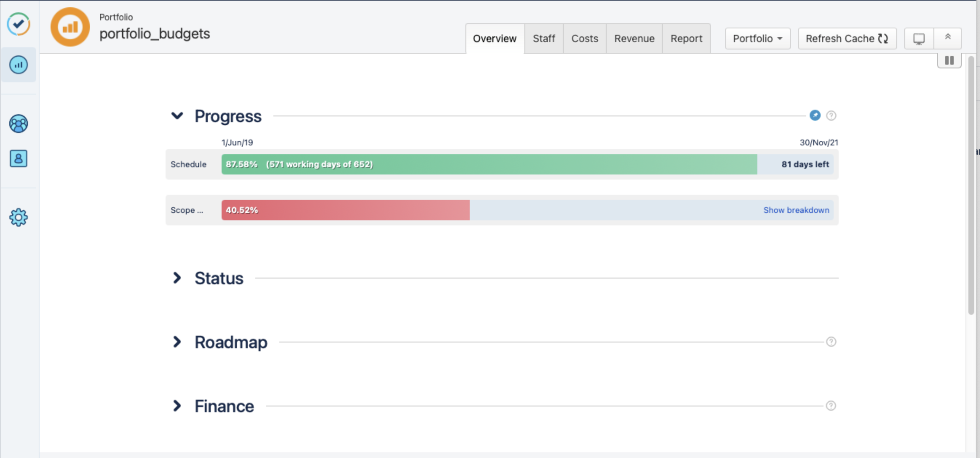Toggle presentation mode monitor button
Image resolution: width=980 pixels, height=458 pixels.
(919, 39)
